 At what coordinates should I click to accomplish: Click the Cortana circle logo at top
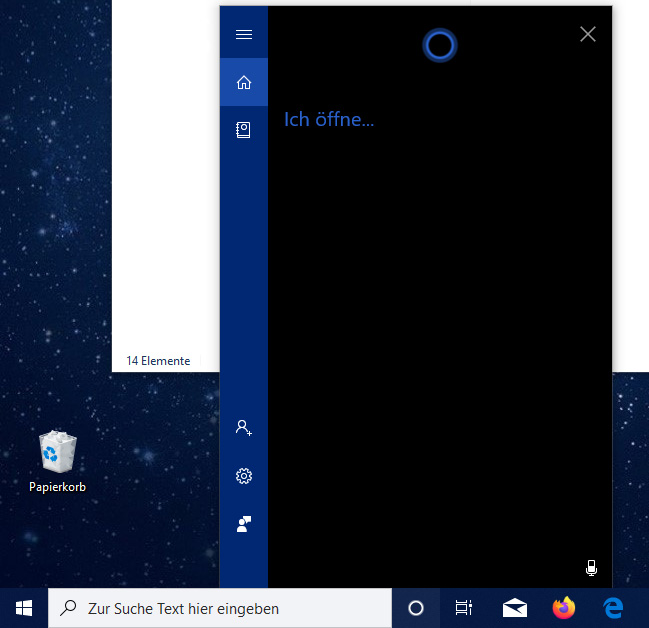(440, 46)
